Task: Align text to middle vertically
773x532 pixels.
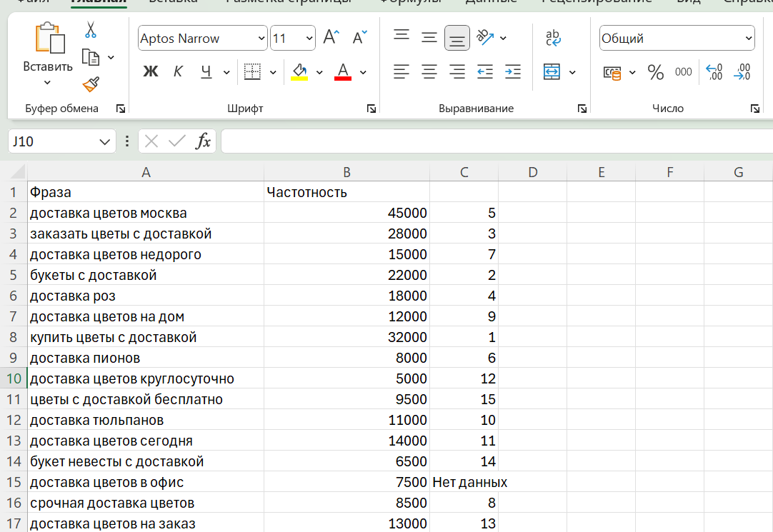Action: coord(429,37)
